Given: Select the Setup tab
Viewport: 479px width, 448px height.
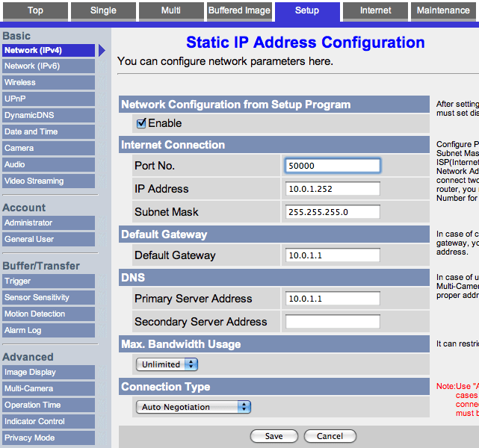Looking at the screenshot, I should tap(307, 11).
